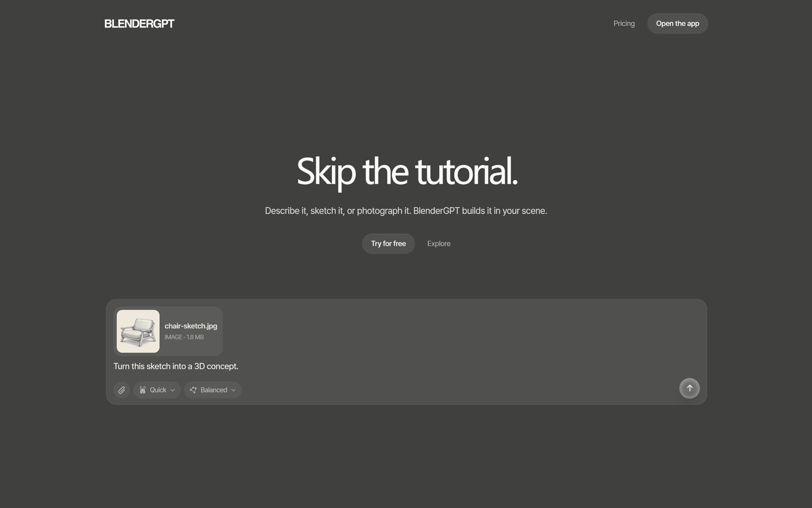This screenshot has height=508, width=812.
Task: Follow the Explore link
Action: [439, 244]
